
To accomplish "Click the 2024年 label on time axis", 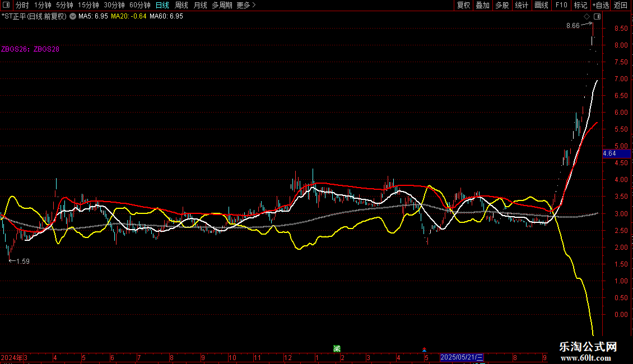I will 12,357.
